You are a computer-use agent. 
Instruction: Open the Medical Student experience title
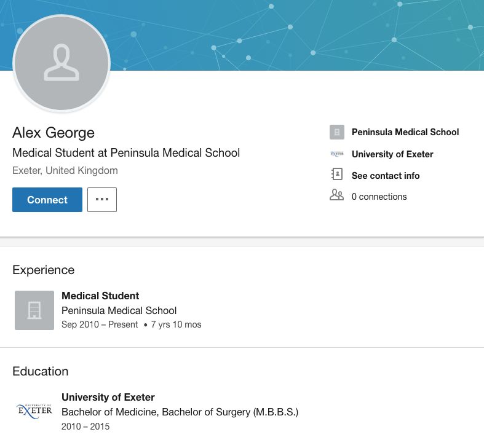100,296
